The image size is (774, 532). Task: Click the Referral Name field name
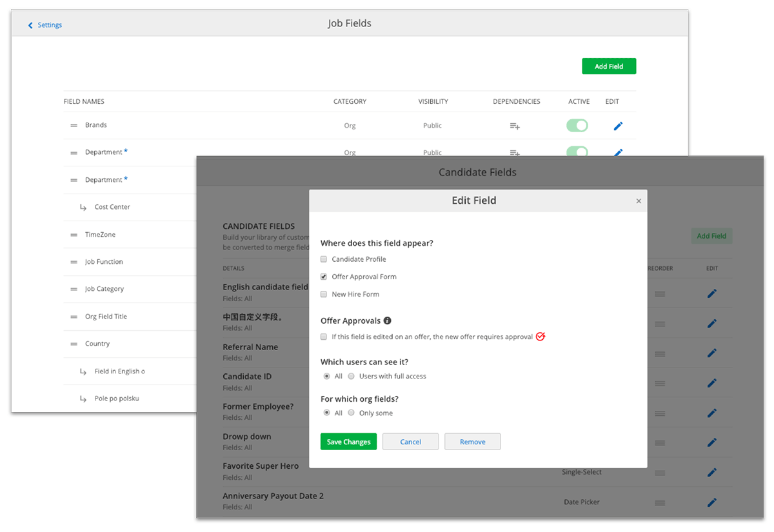click(250, 347)
